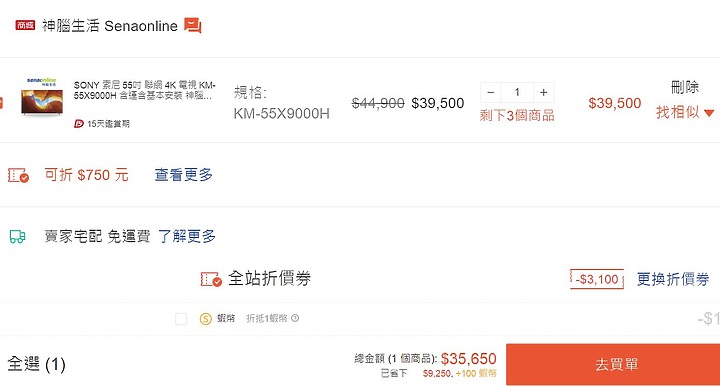Click the green delivery truck icon

click(x=17, y=236)
